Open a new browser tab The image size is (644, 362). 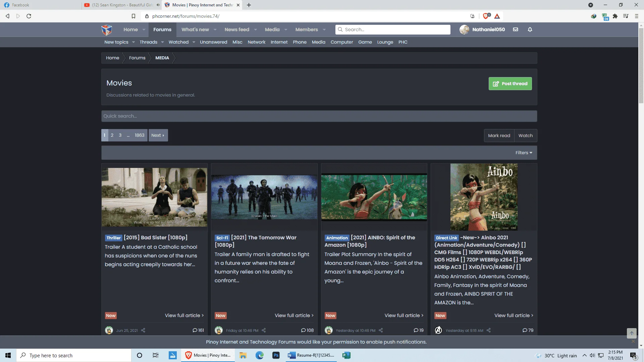[x=249, y=5]
